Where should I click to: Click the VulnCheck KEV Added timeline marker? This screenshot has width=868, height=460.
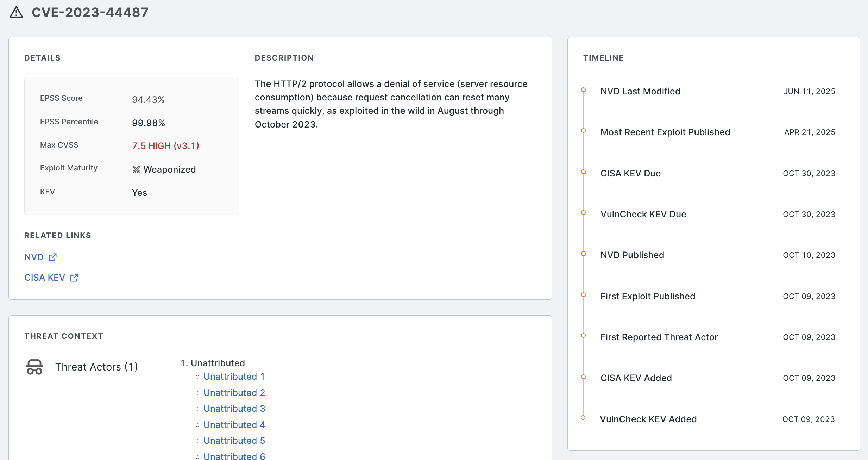(x=583, y=418)
